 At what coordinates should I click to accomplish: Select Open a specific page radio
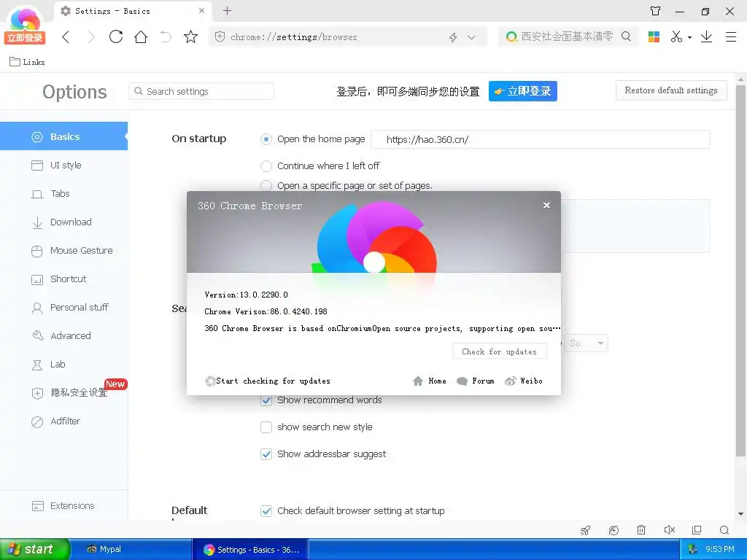[x=266, y=185]
